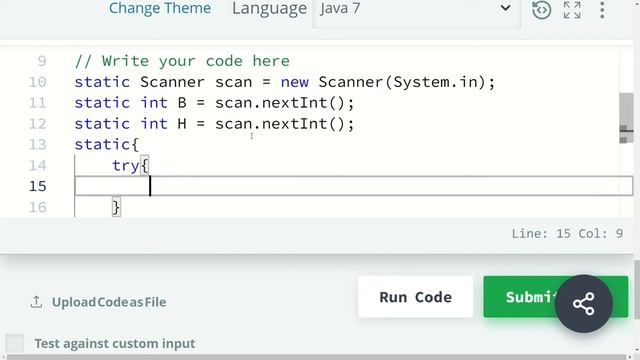640x360 pixels.
Task: Click the Language label
Action: (x=269, y=9)
